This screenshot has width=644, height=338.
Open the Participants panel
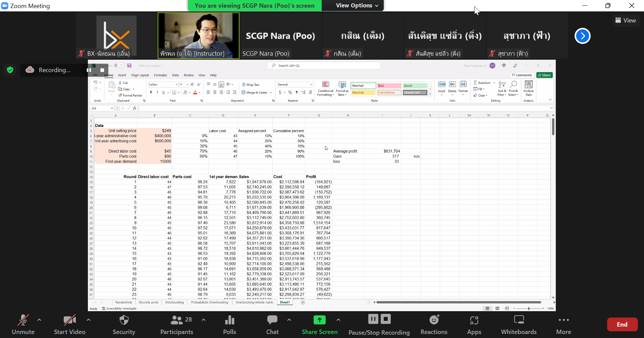coord(177,320)
